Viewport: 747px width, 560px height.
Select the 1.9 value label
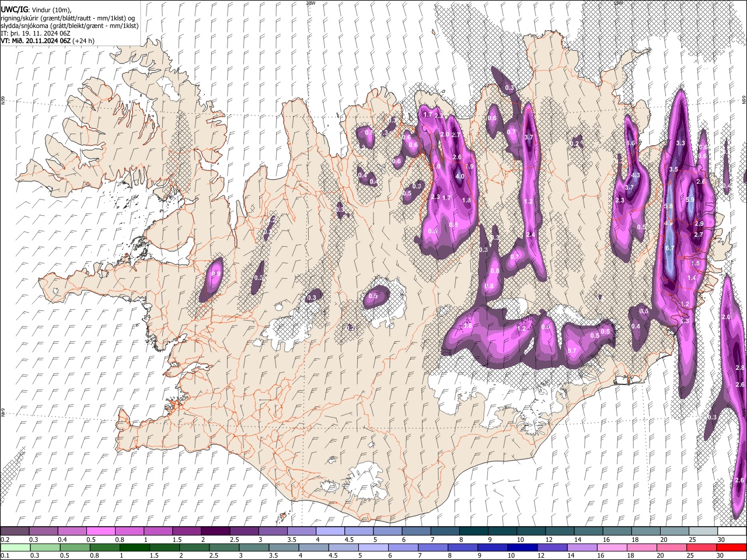coord(469,166)
